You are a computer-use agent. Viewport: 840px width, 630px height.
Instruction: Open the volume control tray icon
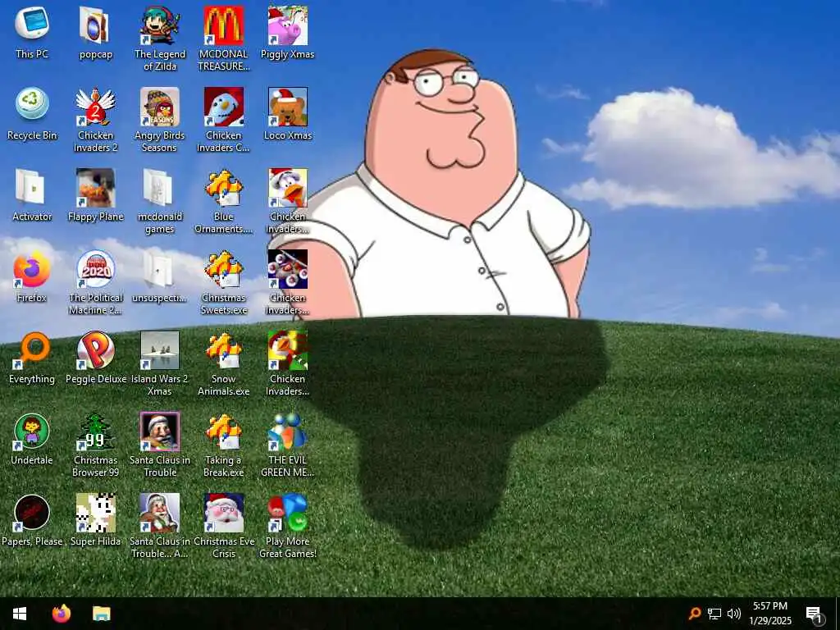click(734, 614)
